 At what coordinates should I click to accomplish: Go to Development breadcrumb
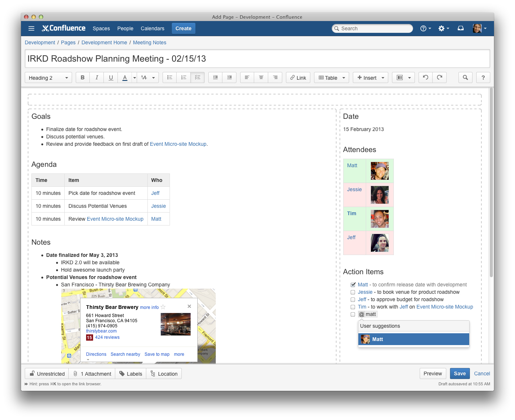pyautogui.click(x=40, y=42)
